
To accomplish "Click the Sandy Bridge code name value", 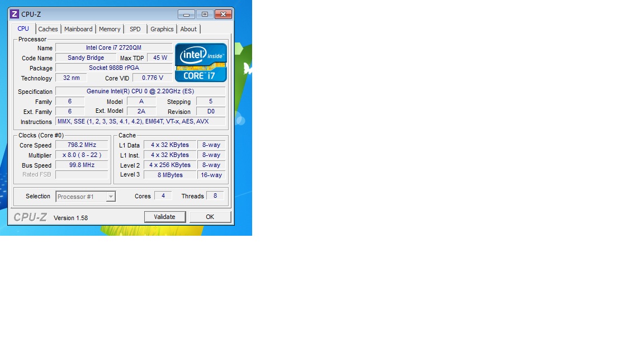I will (x=86, y=58).
